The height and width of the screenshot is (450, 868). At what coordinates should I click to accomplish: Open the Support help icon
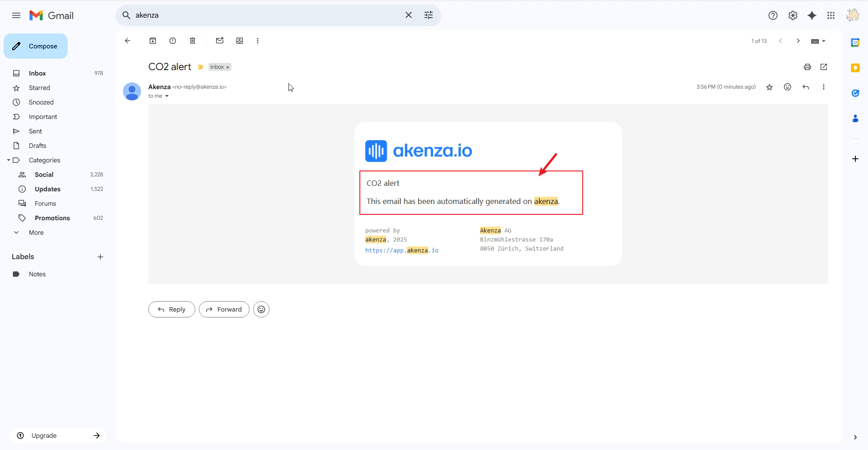(x=773, y=15)
